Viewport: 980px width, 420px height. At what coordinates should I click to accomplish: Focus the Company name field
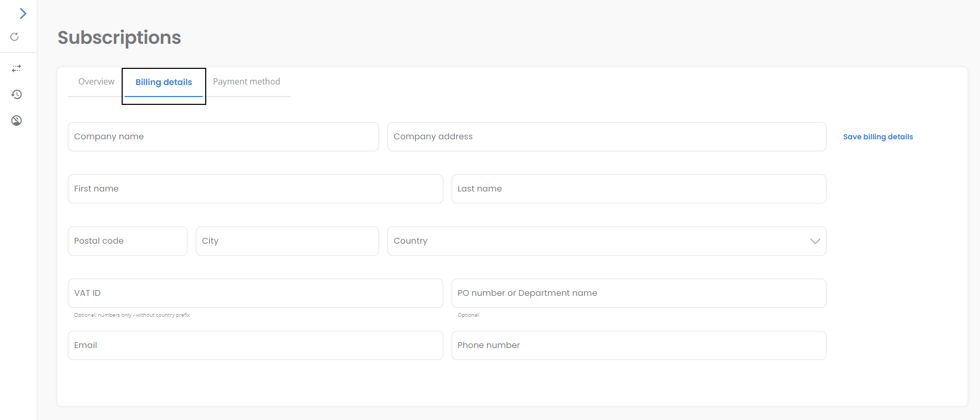tap(223, 137)
